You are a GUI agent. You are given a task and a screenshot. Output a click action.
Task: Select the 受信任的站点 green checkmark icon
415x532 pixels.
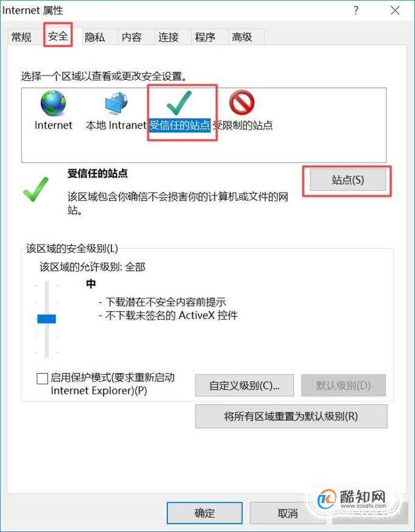tap(179, 103)
